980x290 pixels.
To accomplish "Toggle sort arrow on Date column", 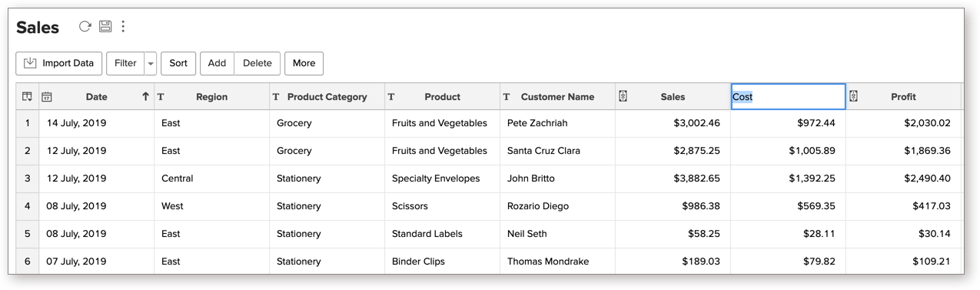I will 145,97.
